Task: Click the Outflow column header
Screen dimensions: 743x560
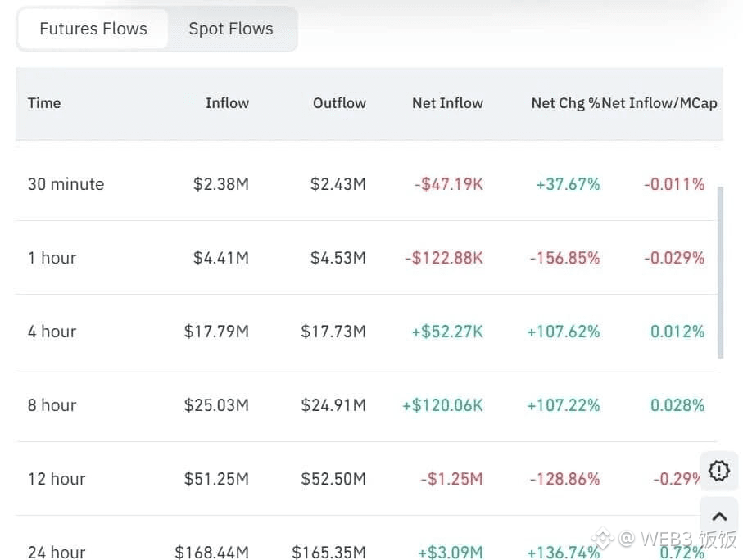Action: pos(339,103)
